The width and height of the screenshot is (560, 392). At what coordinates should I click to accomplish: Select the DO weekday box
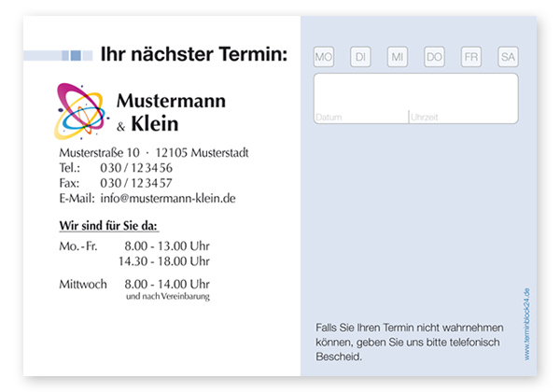(x=434, y=57)
